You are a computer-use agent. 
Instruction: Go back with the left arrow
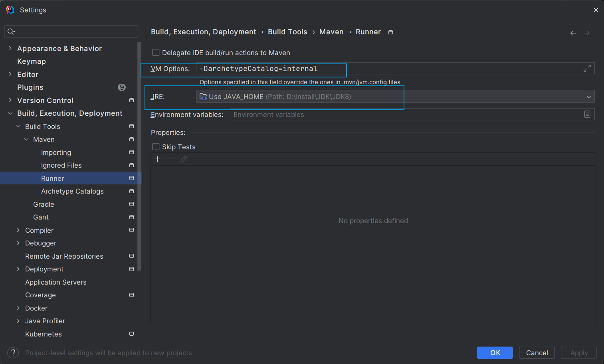(x=573, y=33)
